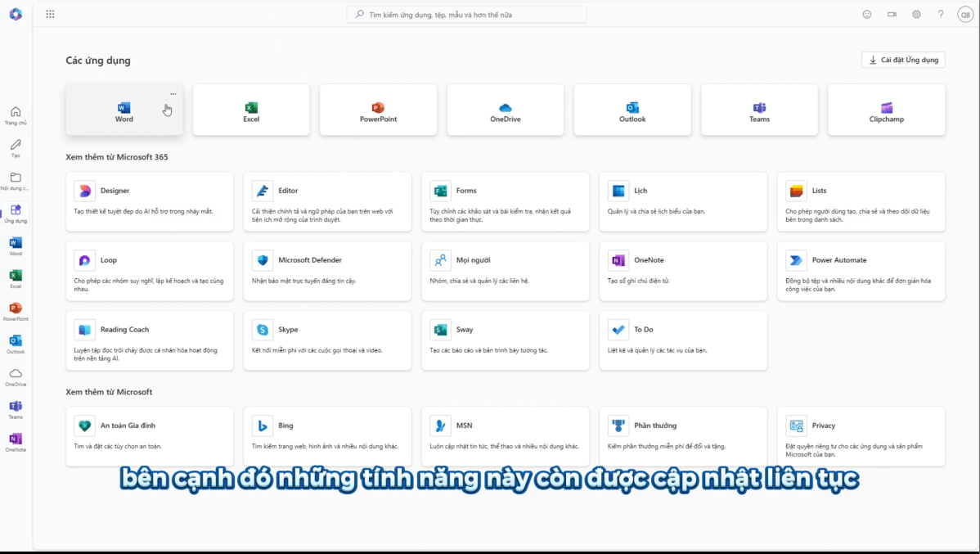This screenshot has width=980, height=554.
Task: Open the To Do app card
Action: click(x=683, y=340)
